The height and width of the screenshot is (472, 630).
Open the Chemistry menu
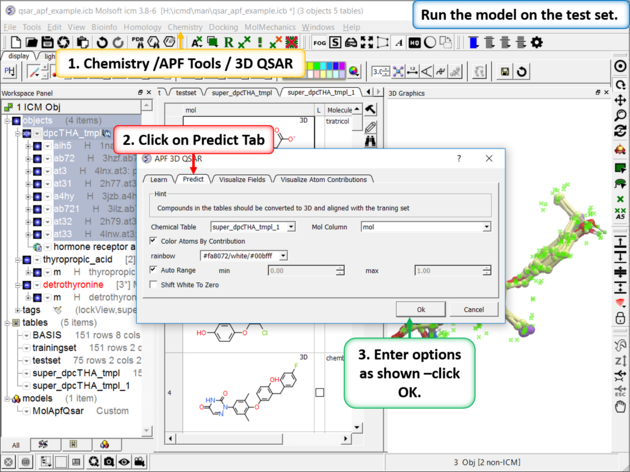click(184, 27)
